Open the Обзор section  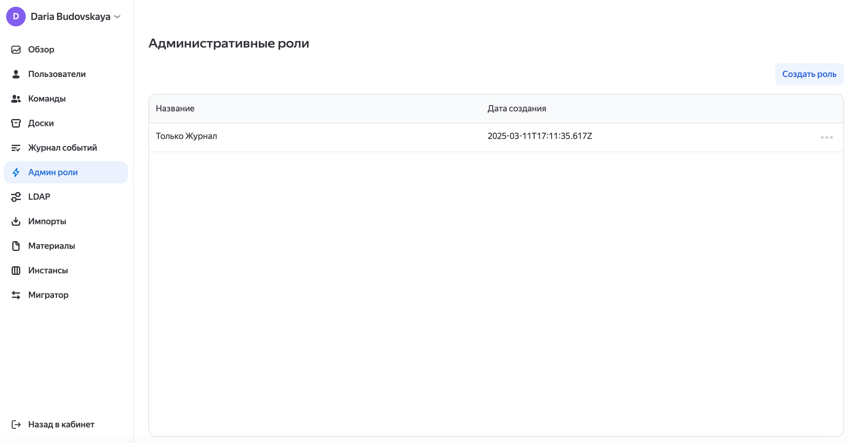[x=66, y=50]
